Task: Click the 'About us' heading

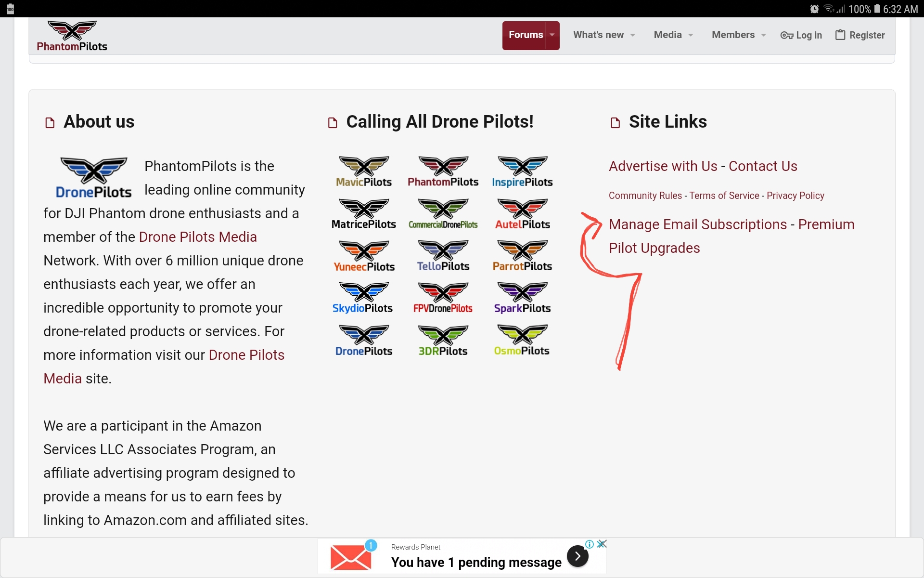Action: (99, 122)
